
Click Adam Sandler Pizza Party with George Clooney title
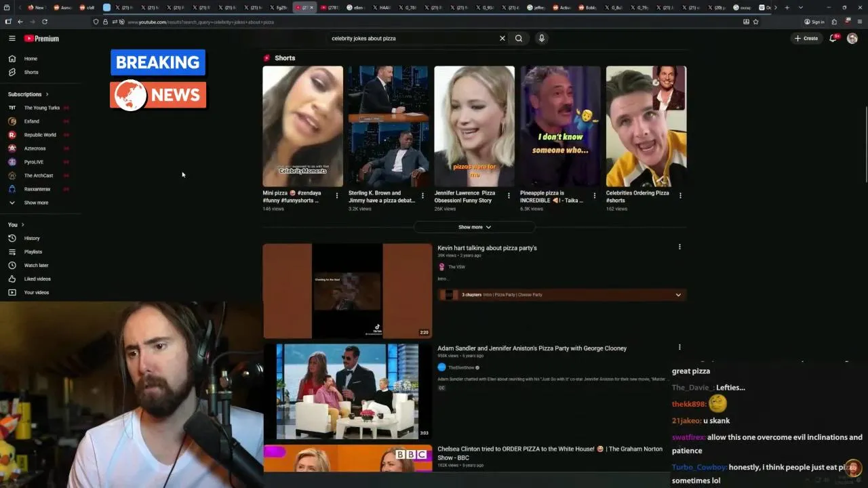[532, 348]
